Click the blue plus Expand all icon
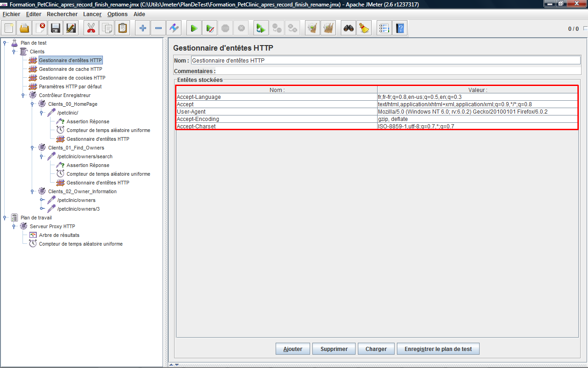 [143, 29]
